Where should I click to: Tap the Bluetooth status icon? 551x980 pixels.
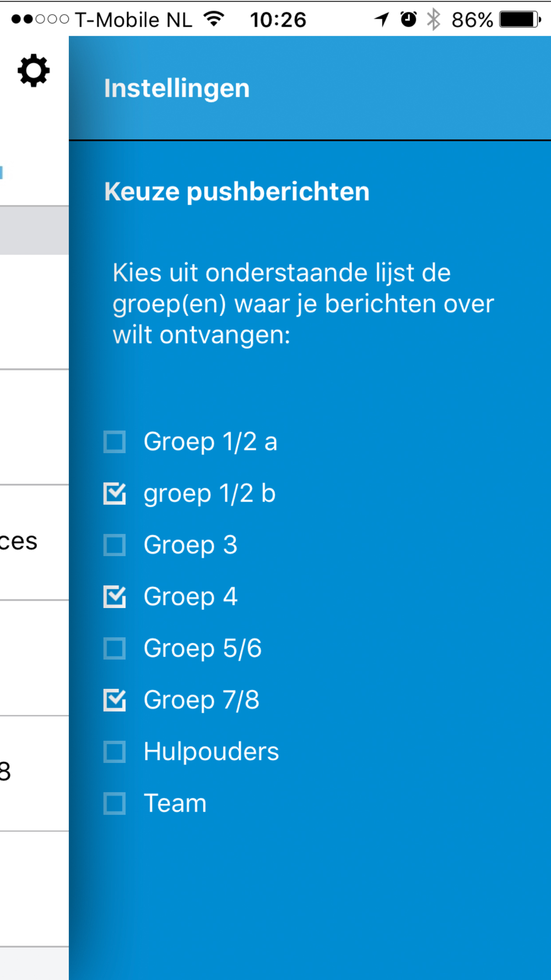(x=434, y=19)
